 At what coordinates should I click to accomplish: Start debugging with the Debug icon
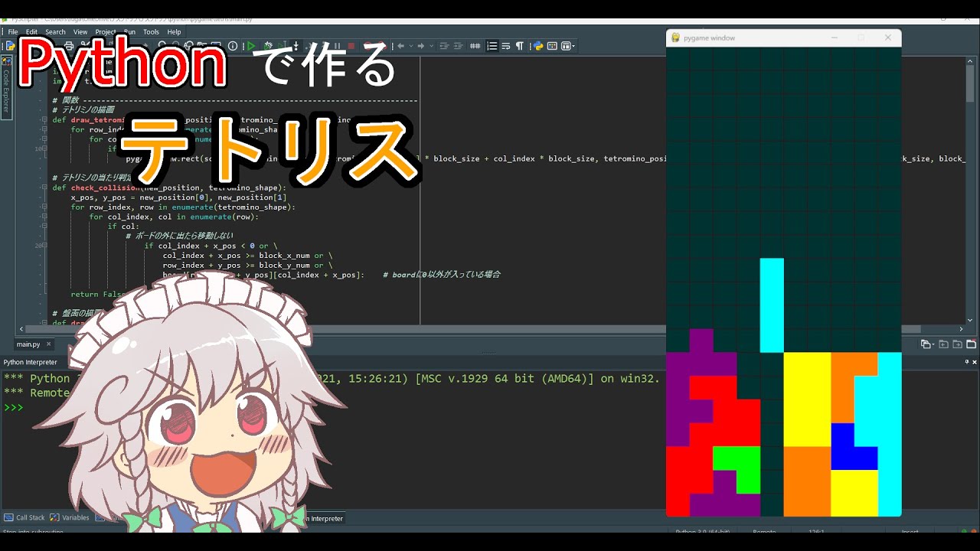(x=268, y=46)
